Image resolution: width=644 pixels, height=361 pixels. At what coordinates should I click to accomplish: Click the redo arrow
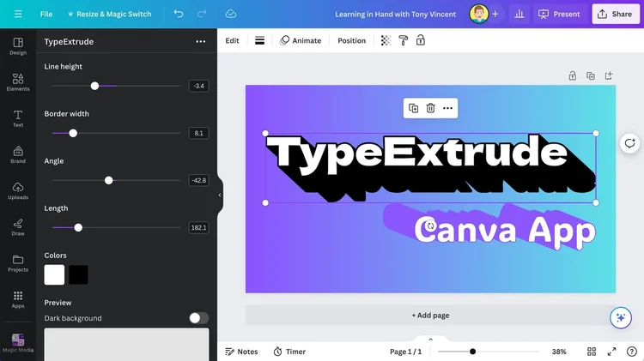click(201, 14)
